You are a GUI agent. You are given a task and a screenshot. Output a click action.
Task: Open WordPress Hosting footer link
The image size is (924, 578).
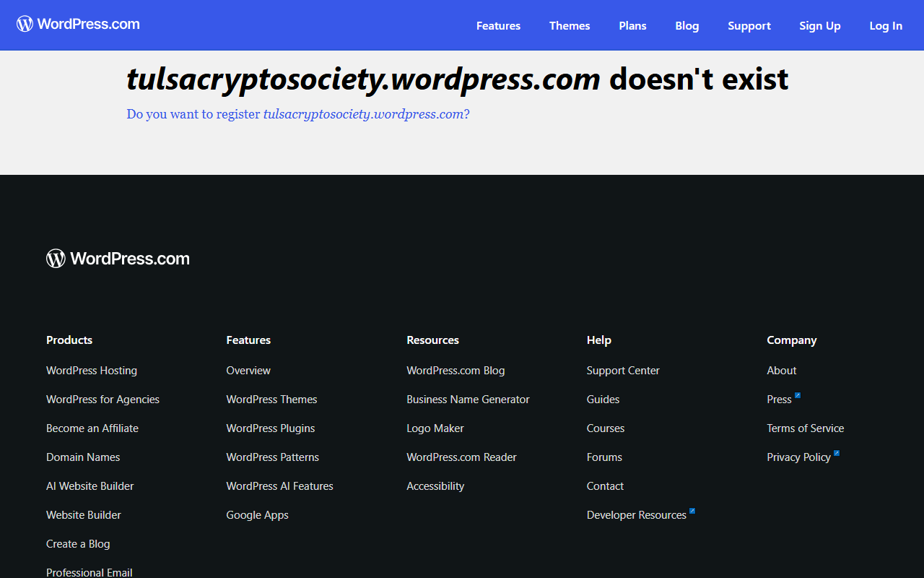tap(92, 371)
